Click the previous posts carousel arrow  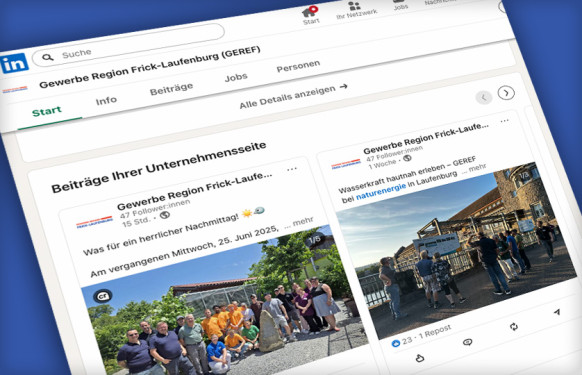[x=484, y=98]
